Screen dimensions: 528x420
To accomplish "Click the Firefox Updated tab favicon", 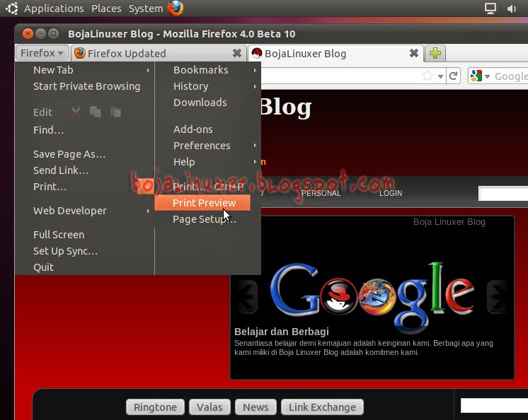I will 80,53.
